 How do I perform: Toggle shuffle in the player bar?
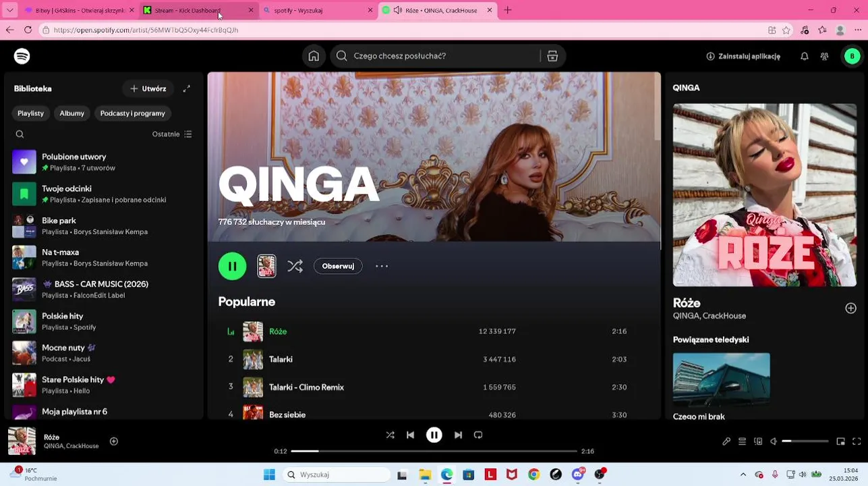click(x=390, y=435)
